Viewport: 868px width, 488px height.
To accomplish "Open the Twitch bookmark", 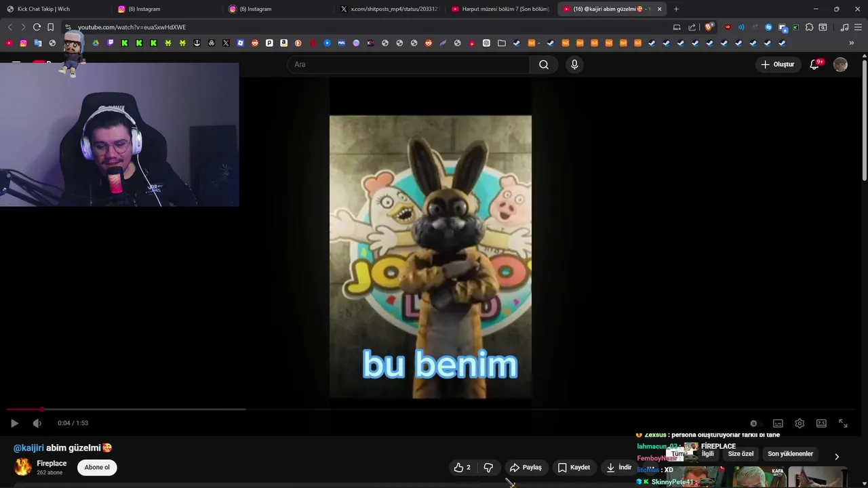I will pos(110,43).
